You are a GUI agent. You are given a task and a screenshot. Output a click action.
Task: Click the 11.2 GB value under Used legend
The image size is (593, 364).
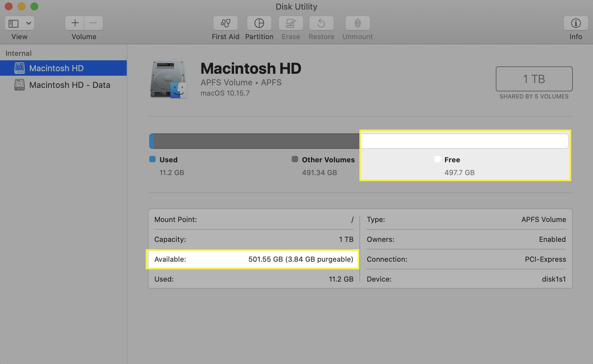172,173
